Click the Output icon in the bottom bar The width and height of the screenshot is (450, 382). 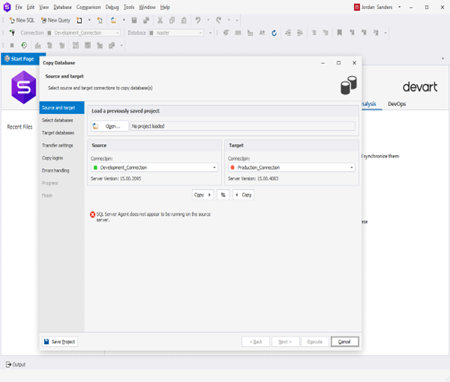click(x=9, y=365)
